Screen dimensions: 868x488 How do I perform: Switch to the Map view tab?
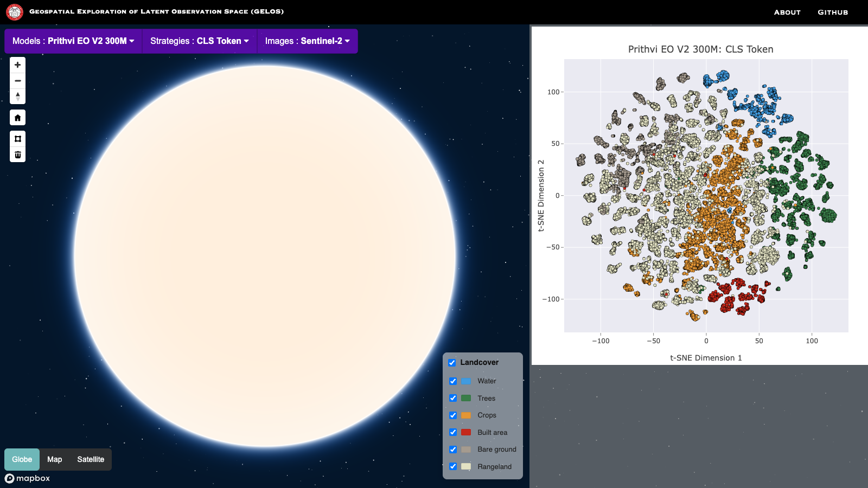tap(55, 459)
